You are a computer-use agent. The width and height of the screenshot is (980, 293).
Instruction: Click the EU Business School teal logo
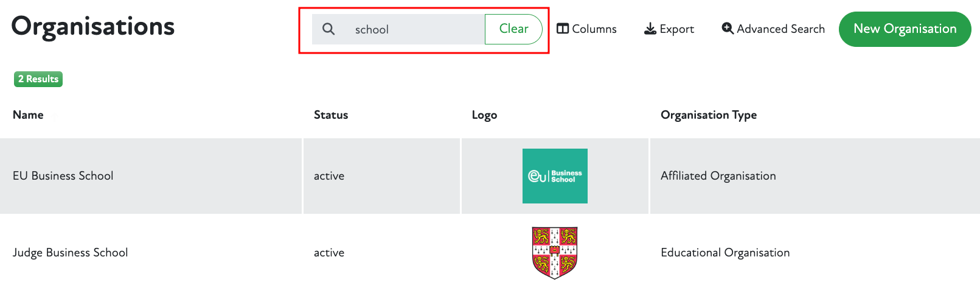point(555,176)
